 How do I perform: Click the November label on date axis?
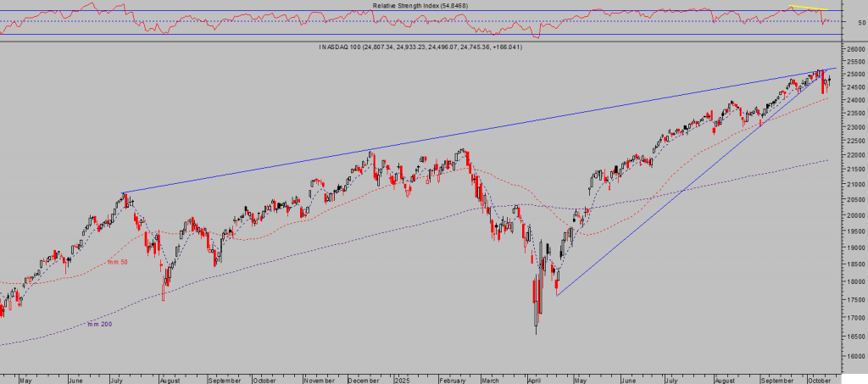[319, 380]
